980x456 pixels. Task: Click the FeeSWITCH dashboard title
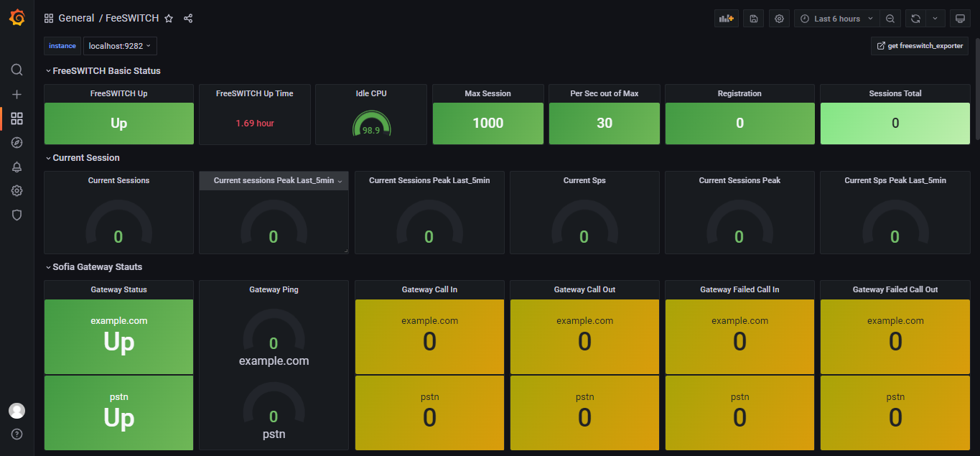pyautogui.click(x=132, y=19)
